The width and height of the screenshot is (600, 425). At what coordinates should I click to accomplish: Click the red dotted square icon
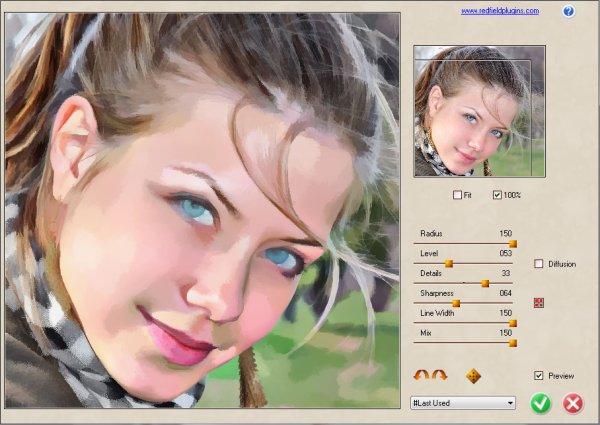pyautogui.click(x=539, y=303)
